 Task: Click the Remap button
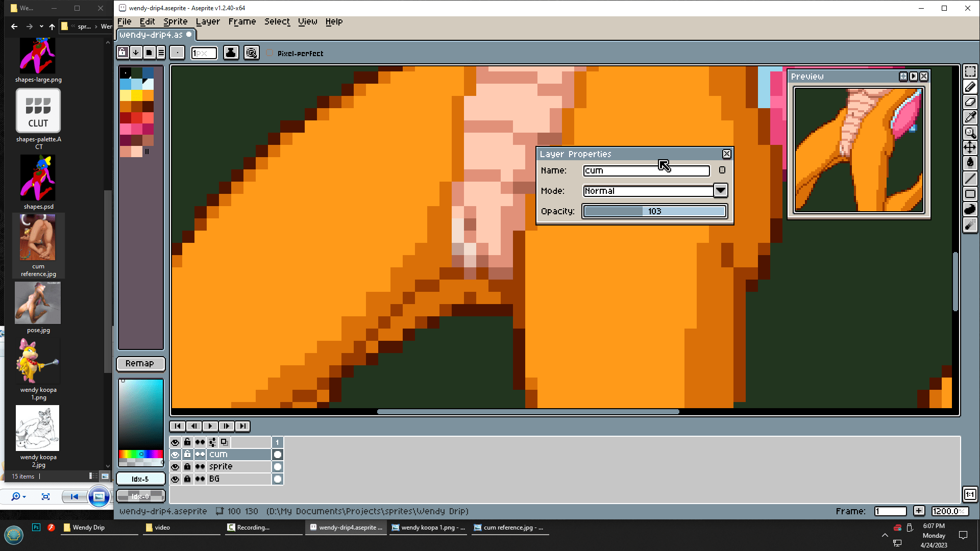tap(140, 363)
